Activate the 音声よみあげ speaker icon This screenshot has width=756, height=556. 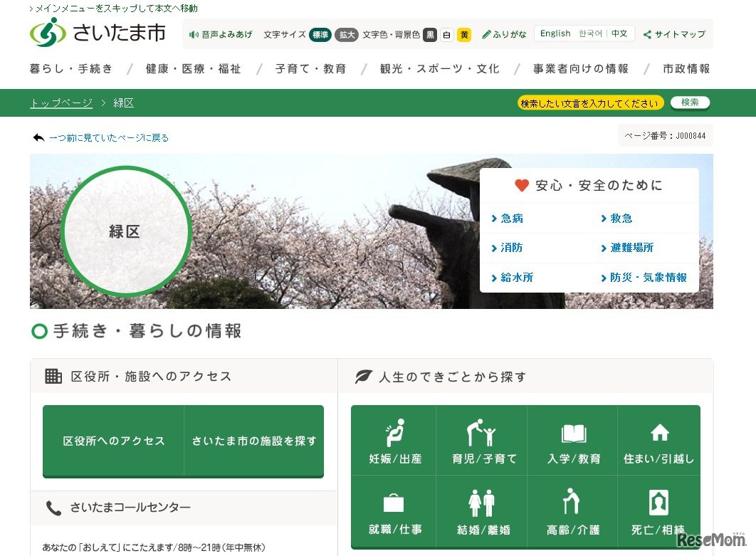194,33
